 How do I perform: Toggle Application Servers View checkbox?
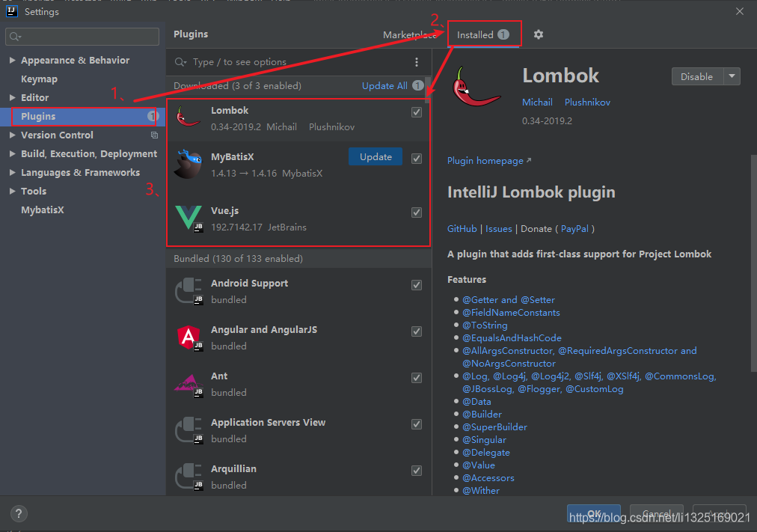pyautogui.click(x=417, y=424)
